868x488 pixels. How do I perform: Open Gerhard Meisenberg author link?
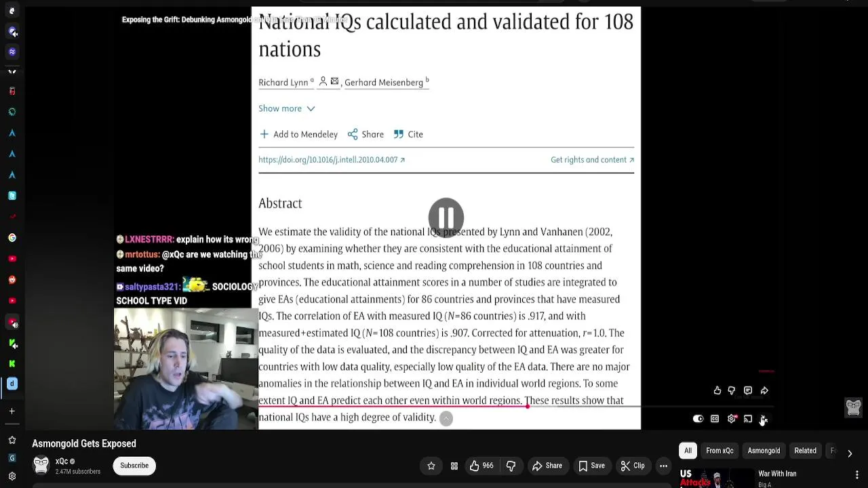(384, 83)
